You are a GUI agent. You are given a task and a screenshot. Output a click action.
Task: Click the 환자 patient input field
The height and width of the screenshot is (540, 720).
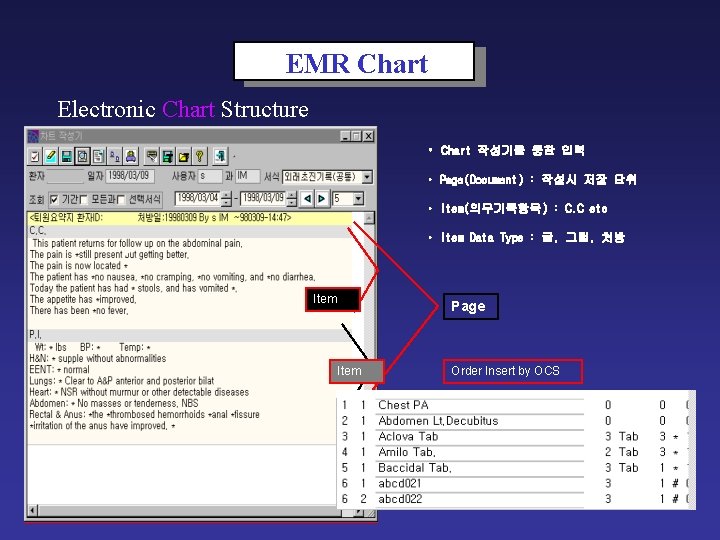(65, 176)
